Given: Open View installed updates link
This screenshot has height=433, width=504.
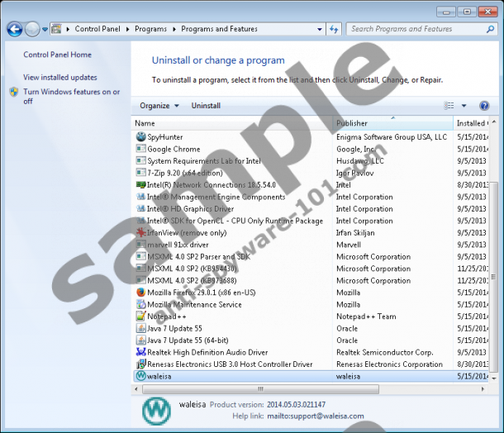Looking at the screenshot, I should click(x=60, y=77).
